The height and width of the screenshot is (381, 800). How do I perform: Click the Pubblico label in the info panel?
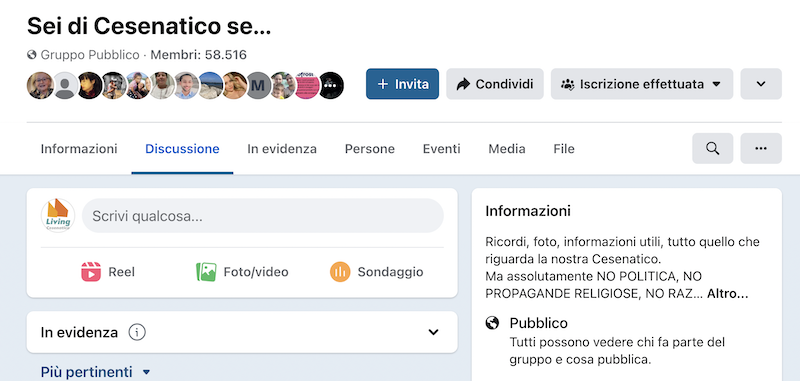coord(539,323)
